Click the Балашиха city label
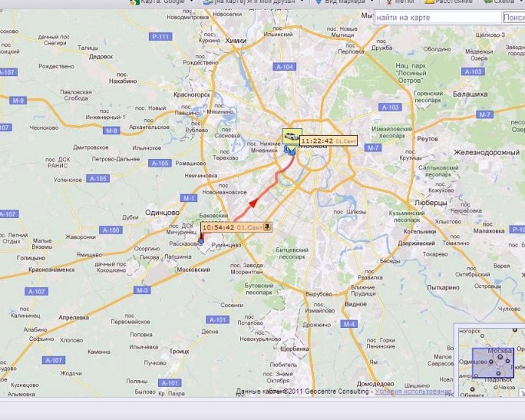Image resolution: width=525 pixels, height=420 pixels. [470, 94]
